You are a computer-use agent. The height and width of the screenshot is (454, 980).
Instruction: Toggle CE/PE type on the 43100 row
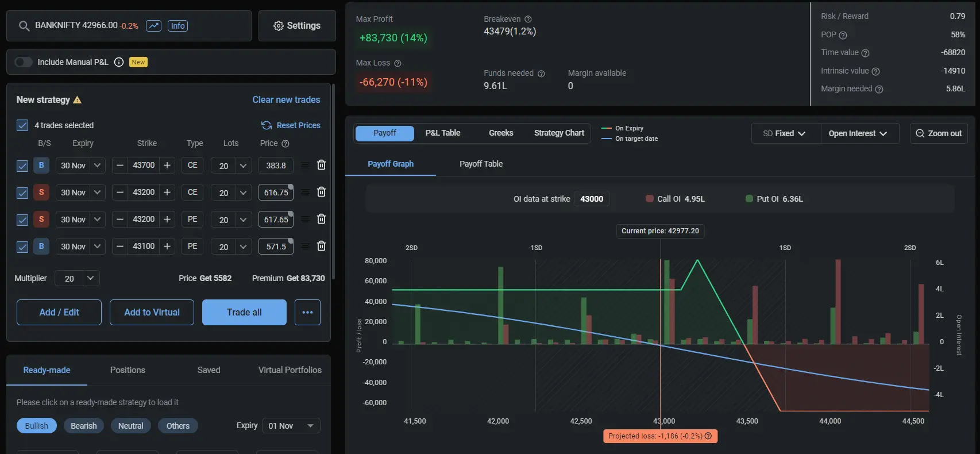click(192, 247)
